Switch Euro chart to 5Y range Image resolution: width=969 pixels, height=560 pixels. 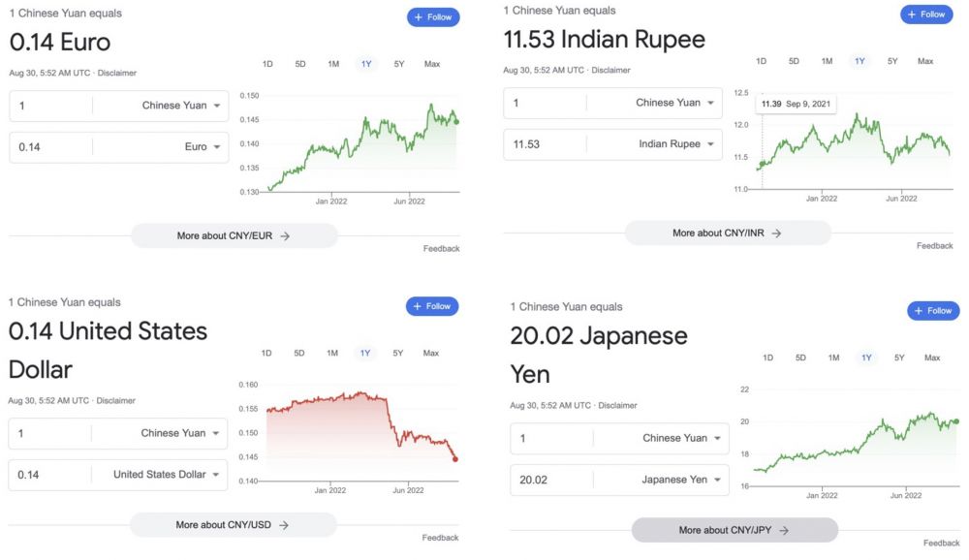pos(399,64)
